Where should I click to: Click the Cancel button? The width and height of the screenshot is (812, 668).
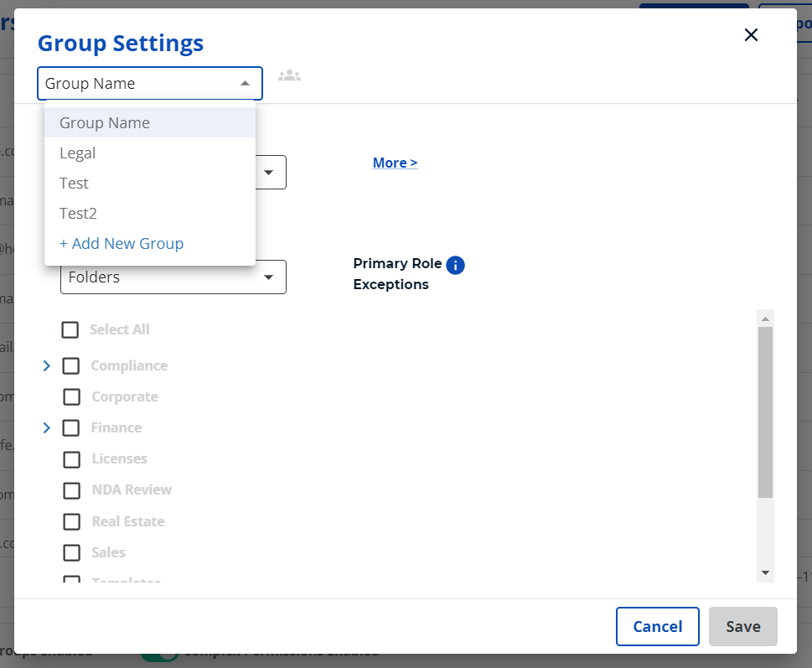coord(658,627)
